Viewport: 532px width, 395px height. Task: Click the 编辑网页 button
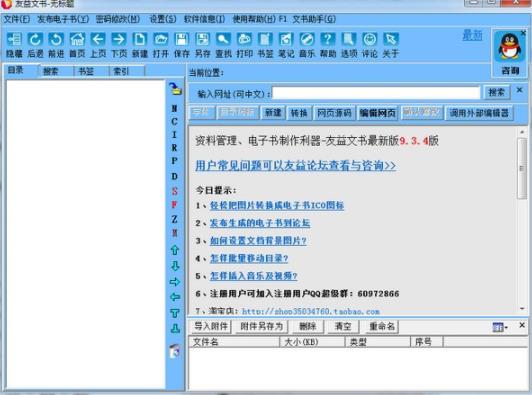coord(378,113)
